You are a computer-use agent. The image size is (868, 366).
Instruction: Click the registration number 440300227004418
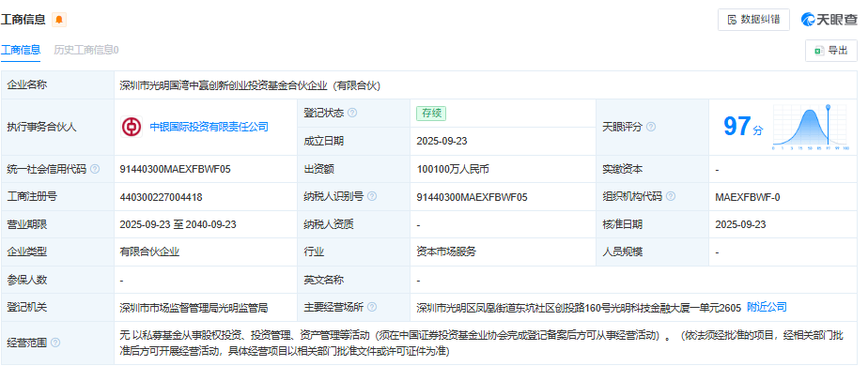point(161,197)
